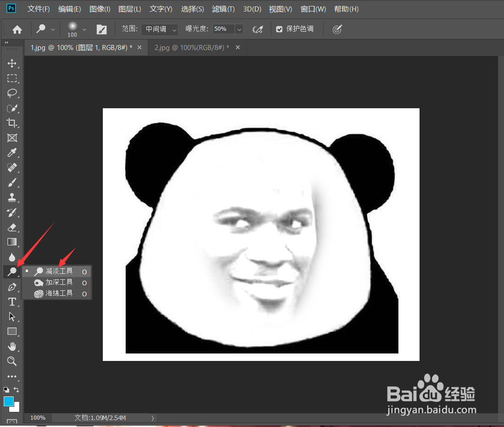Open the 窗口(W) menu
Image resolution: width=504 pixels, height=427 pixels.
[313, 9]
